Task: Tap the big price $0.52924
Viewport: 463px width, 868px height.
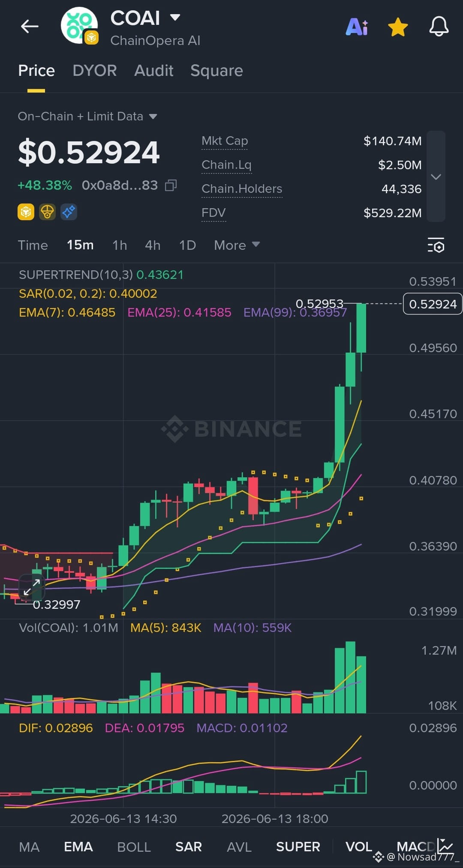Action: (x=89, y=153)
